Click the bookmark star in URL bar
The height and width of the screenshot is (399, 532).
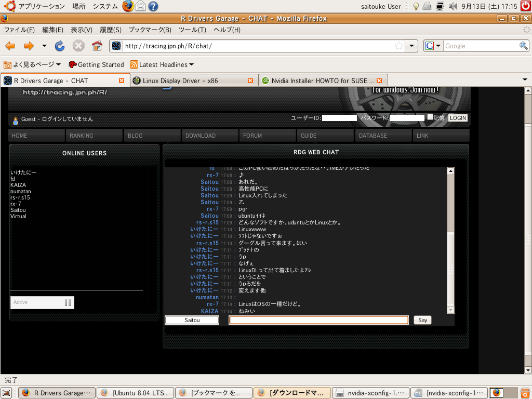(x=399, y=46)
